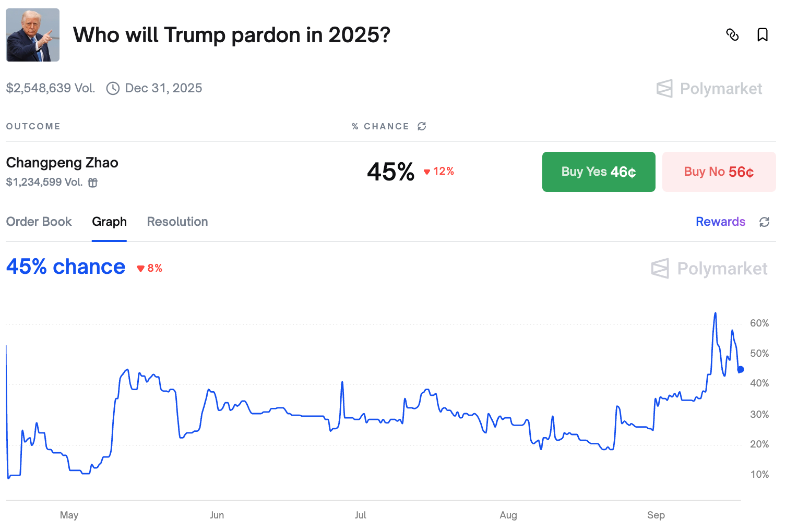Viewport: 786px width, 532px height.
Task: Click the Polymarket logo near the volume header
Action: tap(709, 89)
